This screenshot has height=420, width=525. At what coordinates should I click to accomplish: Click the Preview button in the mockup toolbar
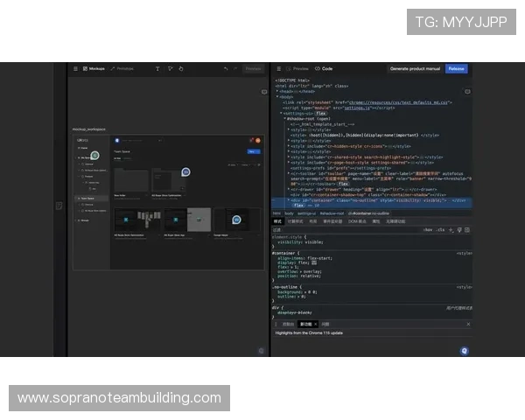click(x=253, y=68)
